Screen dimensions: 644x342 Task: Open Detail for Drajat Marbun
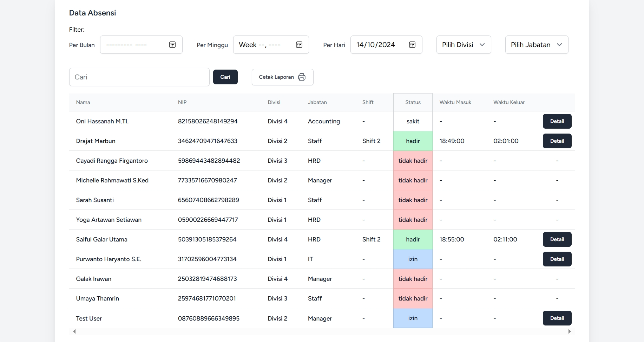(557, 141)
